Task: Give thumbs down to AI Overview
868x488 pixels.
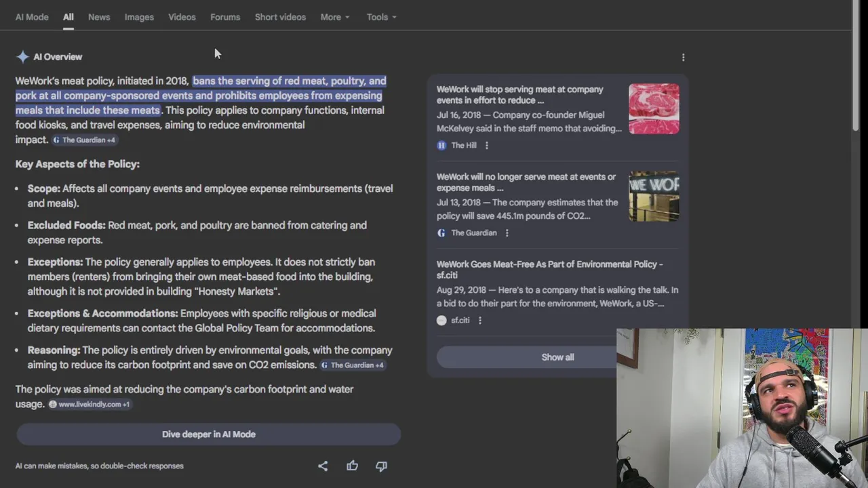Action: [381, 466]
